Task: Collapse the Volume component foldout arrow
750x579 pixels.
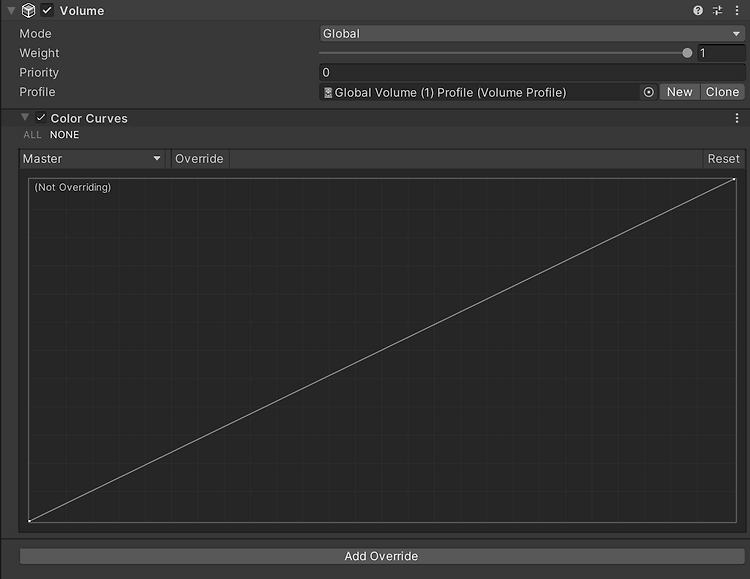Action: 11,11
